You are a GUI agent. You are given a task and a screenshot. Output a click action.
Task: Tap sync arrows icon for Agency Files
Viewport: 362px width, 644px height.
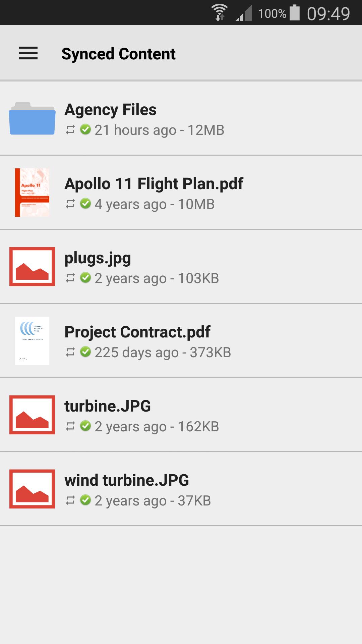point(70,130)
